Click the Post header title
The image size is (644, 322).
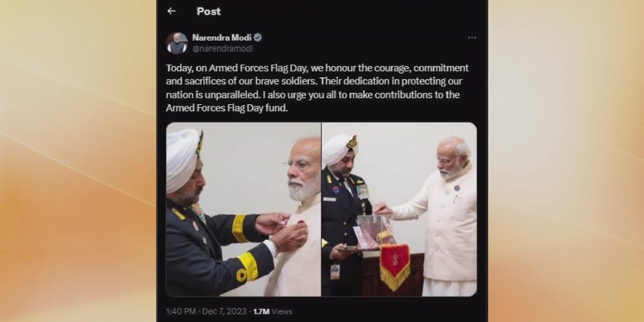pyautogui.click(x=209, y=11)
